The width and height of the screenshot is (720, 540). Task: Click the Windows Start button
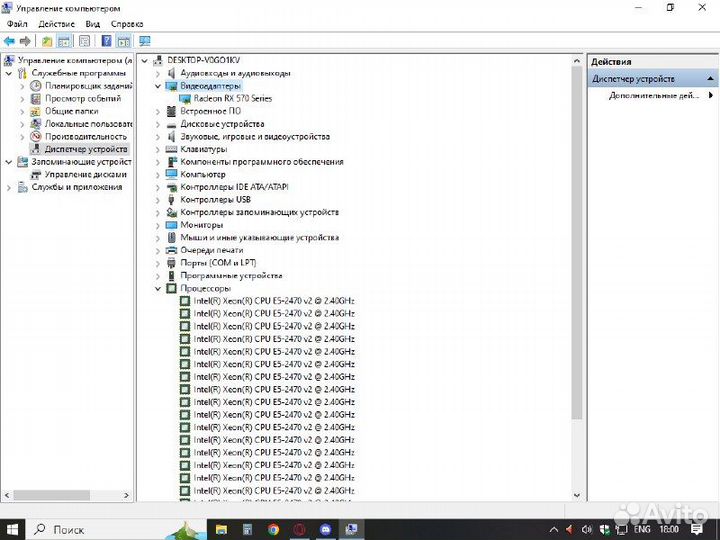click(13, 529)
